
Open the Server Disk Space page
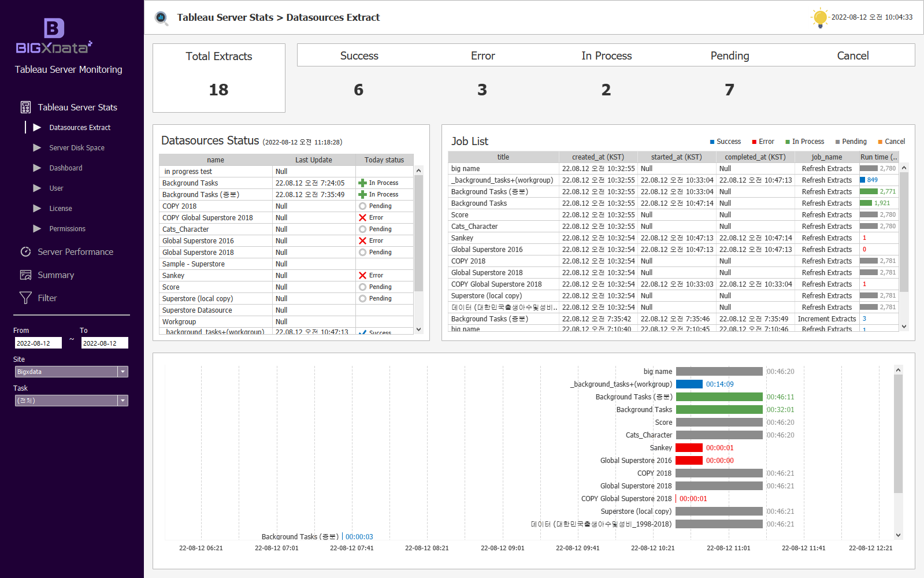point(77,147)
